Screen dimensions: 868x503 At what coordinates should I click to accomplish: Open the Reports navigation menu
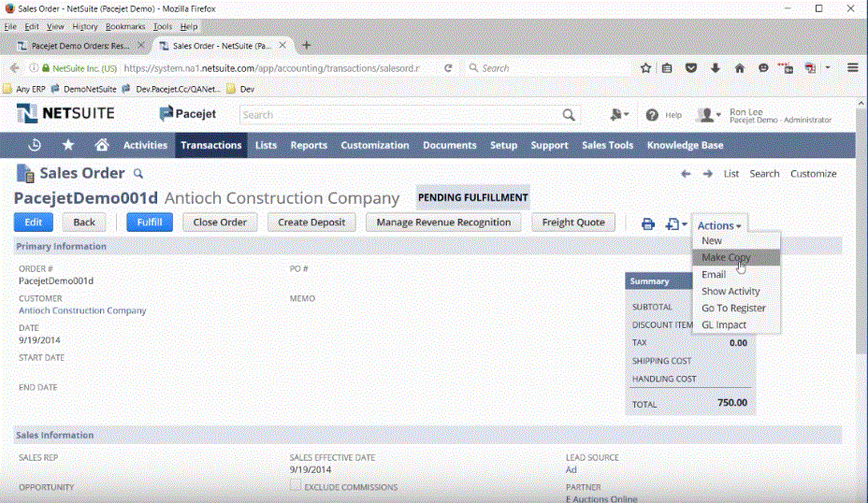click(x=309, y=145)
